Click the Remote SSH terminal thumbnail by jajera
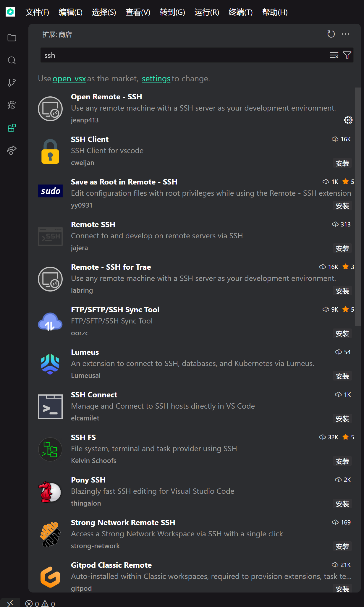Viewport: 364px width, 607px height. click(x=50, y=237)
